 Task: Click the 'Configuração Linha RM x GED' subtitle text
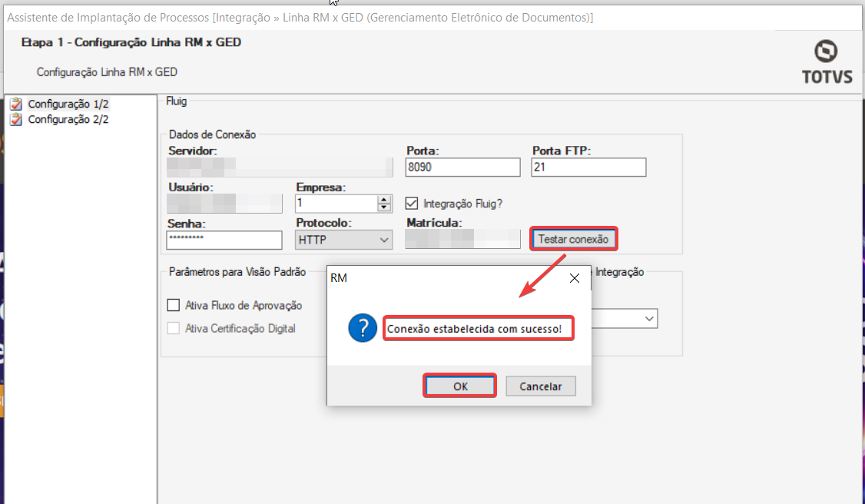[x=107, y=72]
